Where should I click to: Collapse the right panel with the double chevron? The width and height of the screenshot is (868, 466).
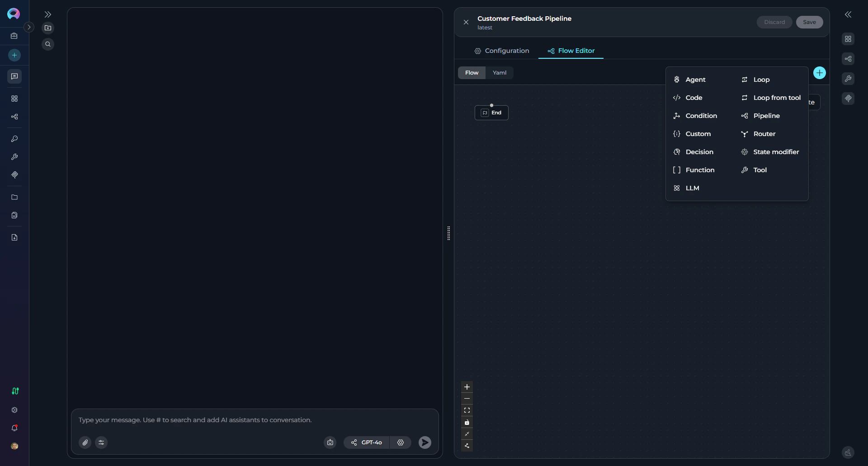(x=848, y=14)
